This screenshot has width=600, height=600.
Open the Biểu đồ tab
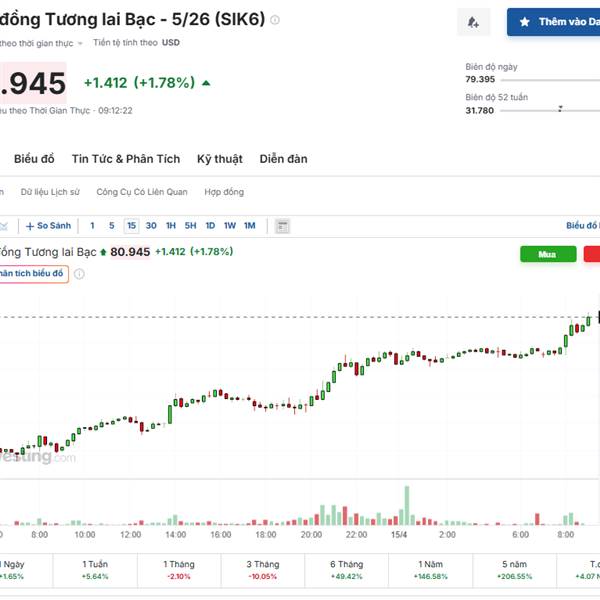pyautogui.click(x=34, y=159)
